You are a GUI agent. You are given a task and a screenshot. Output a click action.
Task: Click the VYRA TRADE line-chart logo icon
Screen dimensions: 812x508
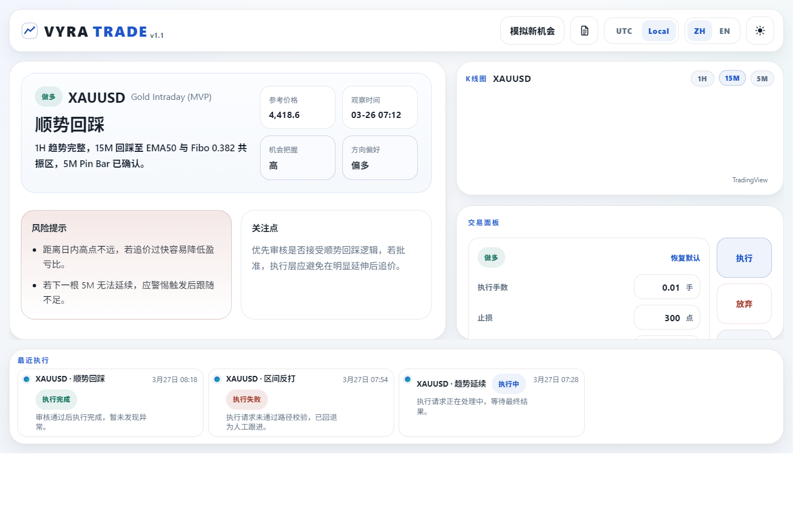[29, 30]
